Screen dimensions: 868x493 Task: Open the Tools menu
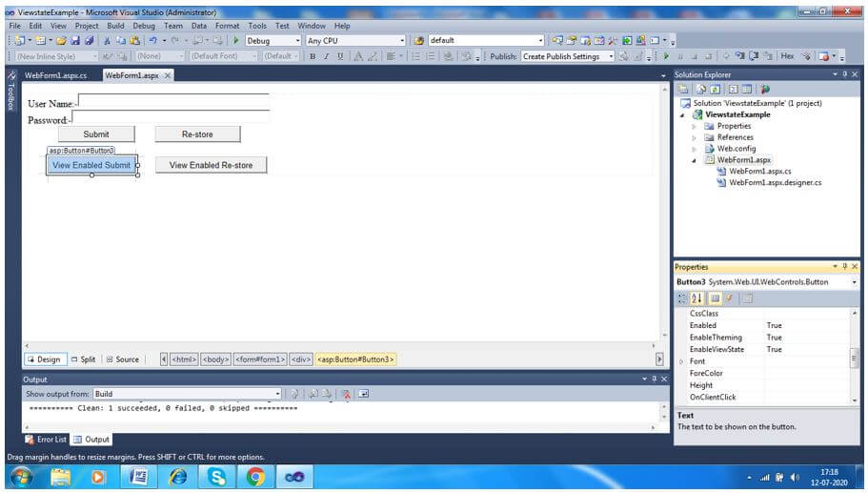coord(257,26)
